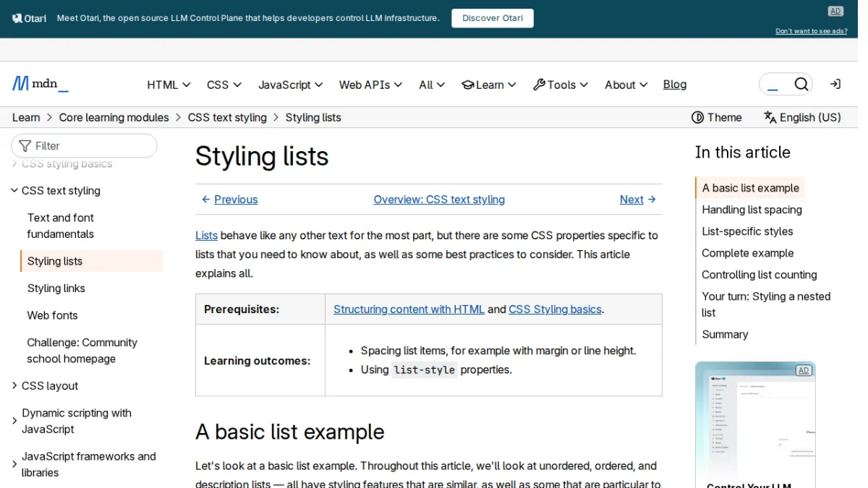
Task: Open the About menu
Action: coord(626,85)
